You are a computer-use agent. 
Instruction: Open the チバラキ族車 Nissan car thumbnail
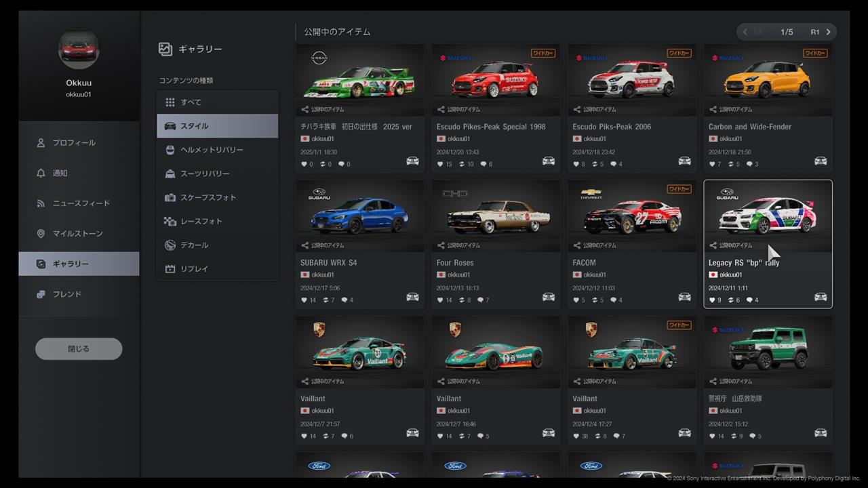(x=360, y=80)
